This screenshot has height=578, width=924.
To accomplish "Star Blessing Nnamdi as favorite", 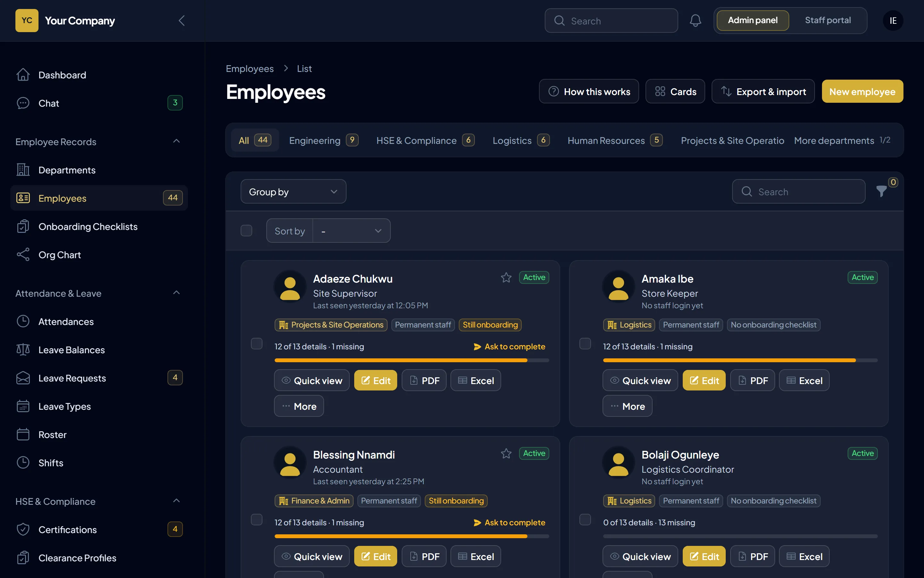I will [x=506, y=453].
